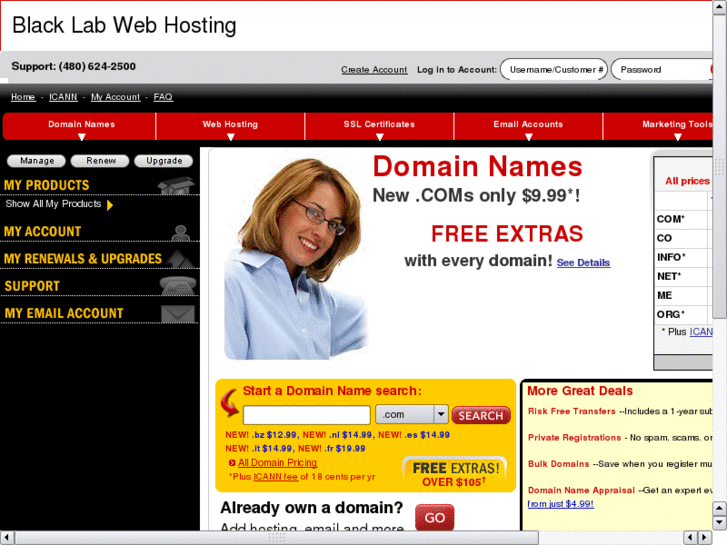Click the from just $4.99! link
This screenshot has height=545, width=727.
[561, 504]
